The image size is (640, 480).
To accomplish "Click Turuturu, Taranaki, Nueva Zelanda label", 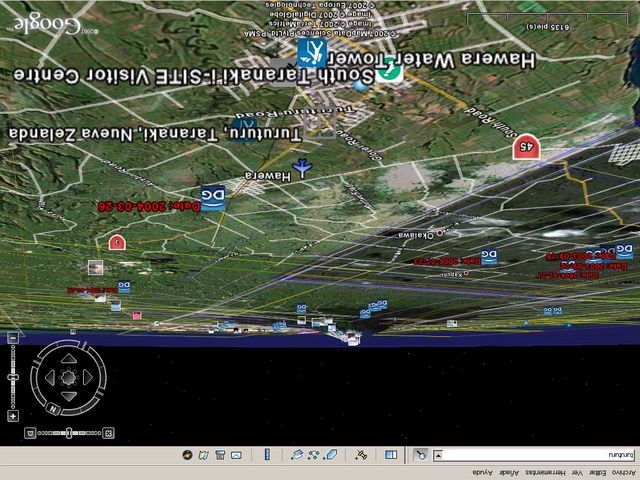I will click(x=155, y=135).
